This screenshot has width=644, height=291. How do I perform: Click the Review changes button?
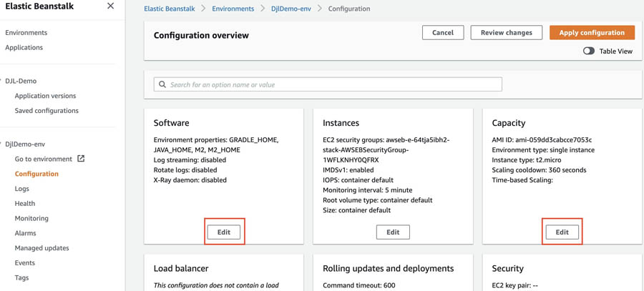507,32
